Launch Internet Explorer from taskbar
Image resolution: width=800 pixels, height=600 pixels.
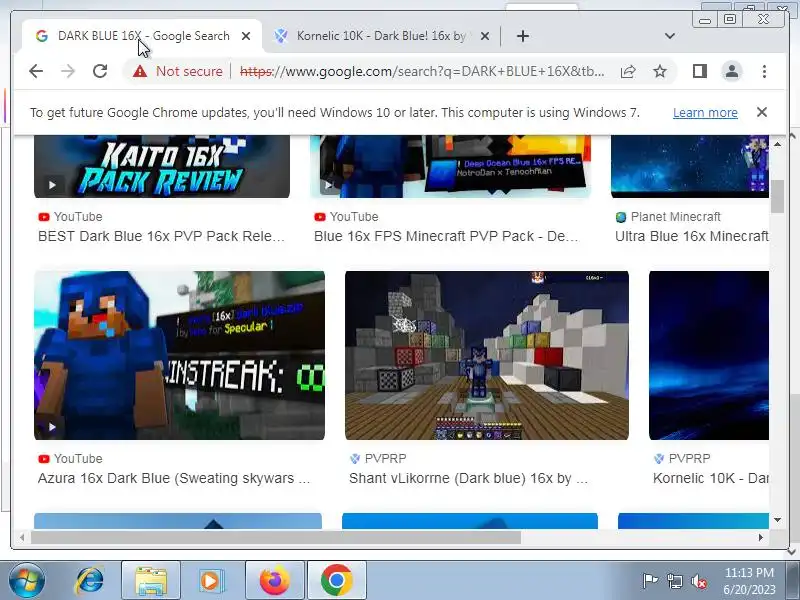click(90, 581)
